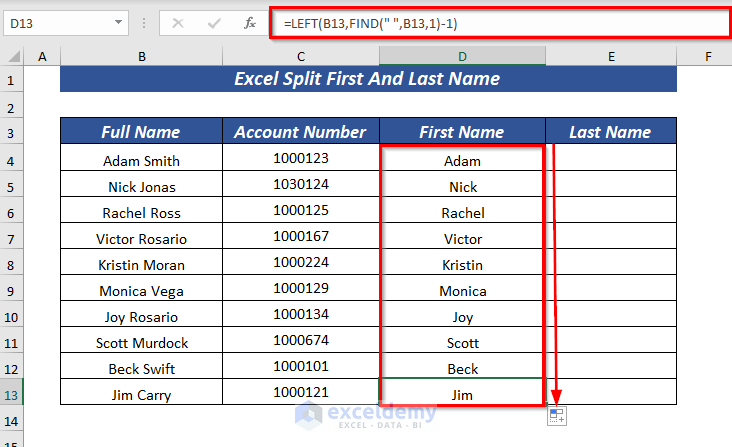Select row 13 header

click(x=13, y=394)
